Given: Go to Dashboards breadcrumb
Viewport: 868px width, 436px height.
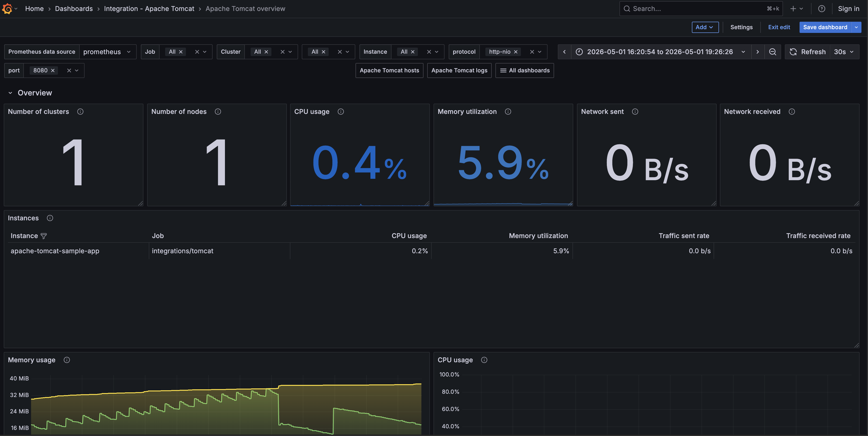Looking at the screenshot, I should [x=74, y=9].
